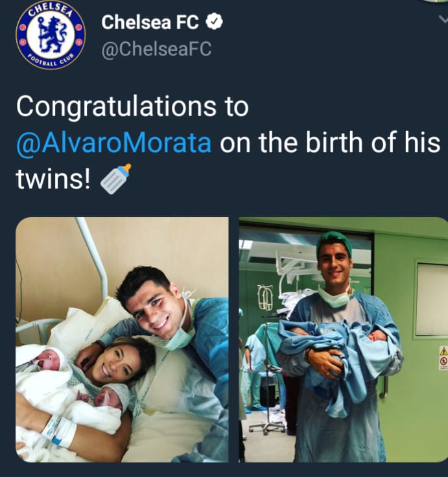Open the @ChelseaFC handle

[x=156, y=49]
